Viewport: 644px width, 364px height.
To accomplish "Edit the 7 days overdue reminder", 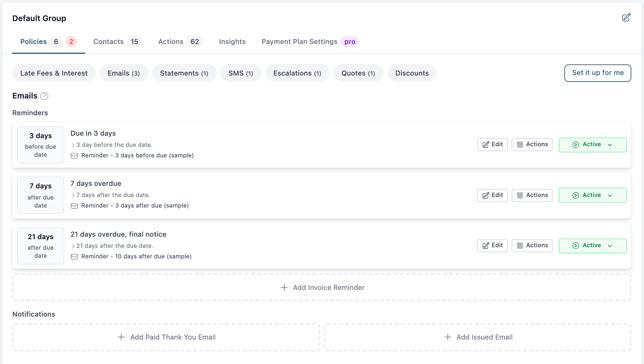I will [492, 195].
